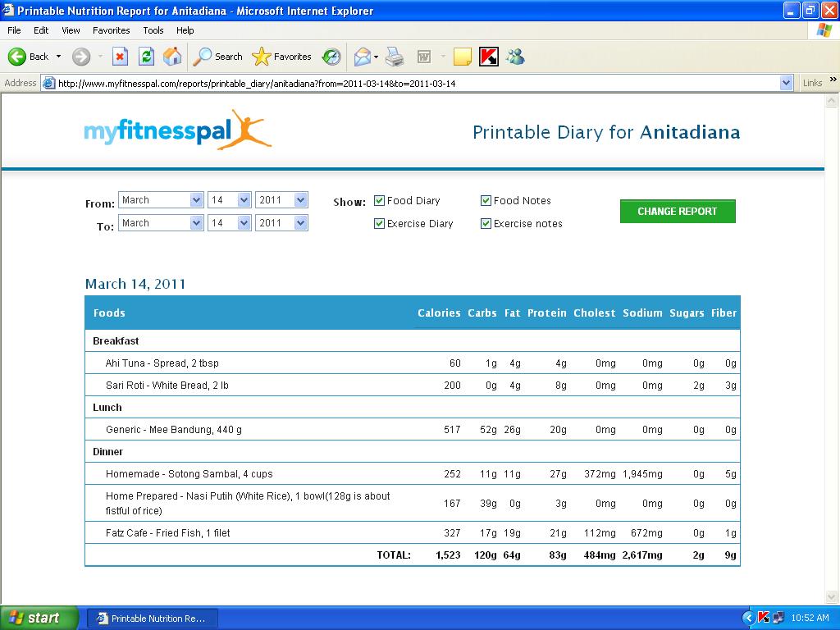This screenshot has height=630, width=840.
Task: Open the Tools menu
Action: point(153,30)
